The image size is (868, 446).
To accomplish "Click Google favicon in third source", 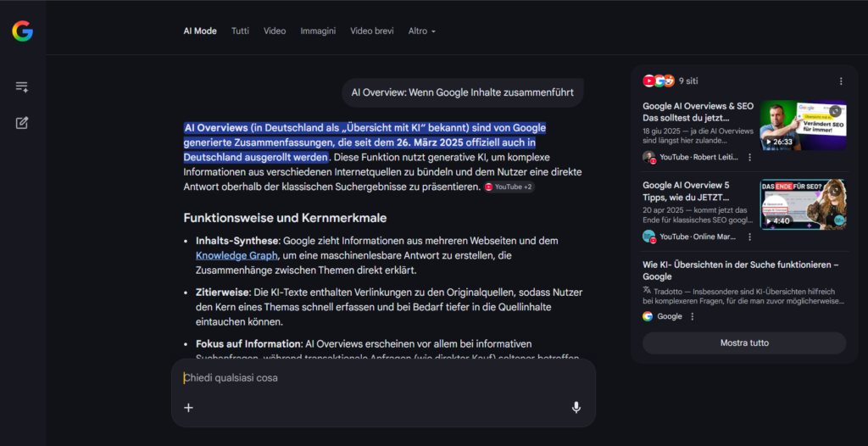I will [648, 316].
